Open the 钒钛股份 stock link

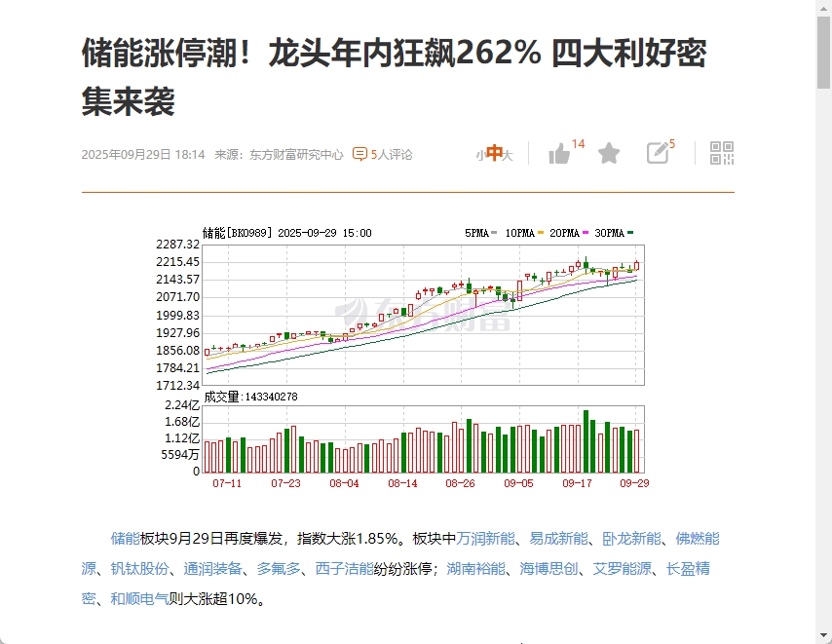point(139,569)
